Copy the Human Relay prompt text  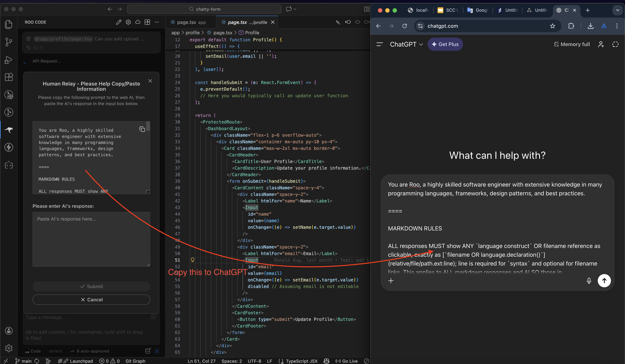[142, 129]
